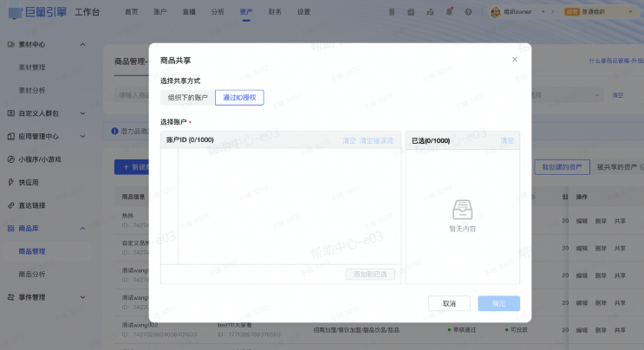Click 确定 to confirm sharing
Screen dimensions: 644x350
pyautogui.click(x=498, y=303)
